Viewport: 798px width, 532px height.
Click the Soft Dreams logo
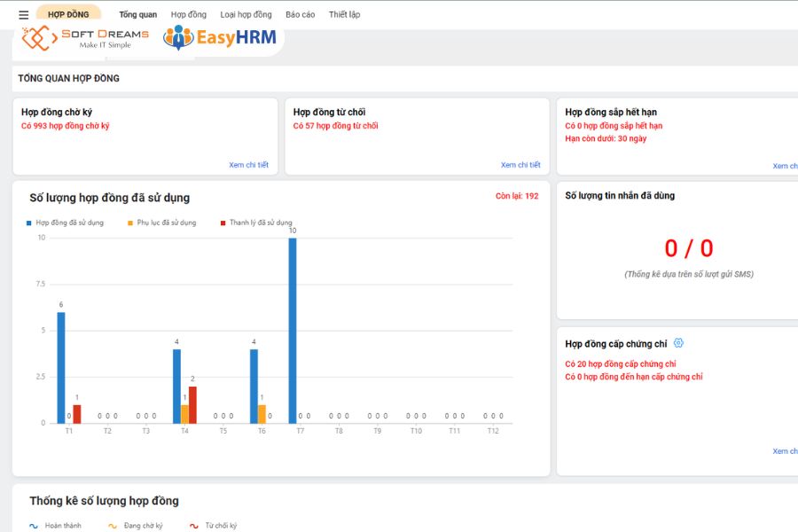point(85,38)
